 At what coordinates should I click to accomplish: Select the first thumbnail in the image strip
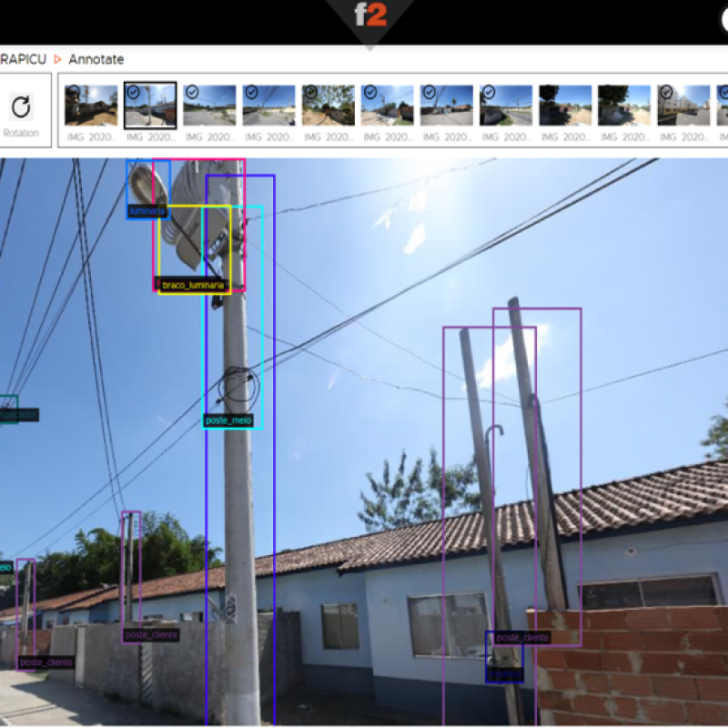(91, 106)
